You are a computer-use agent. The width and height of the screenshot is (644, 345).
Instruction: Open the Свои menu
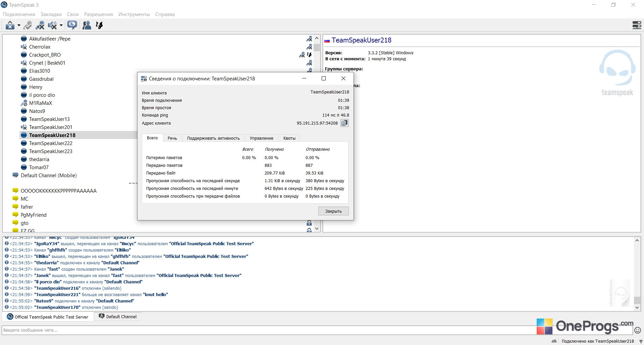(73, 14)
